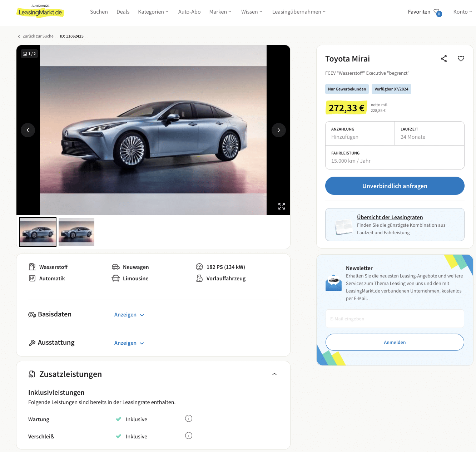476x452 pixels.
Task: Open the Konto account dropdown
Action: [463, 12]
